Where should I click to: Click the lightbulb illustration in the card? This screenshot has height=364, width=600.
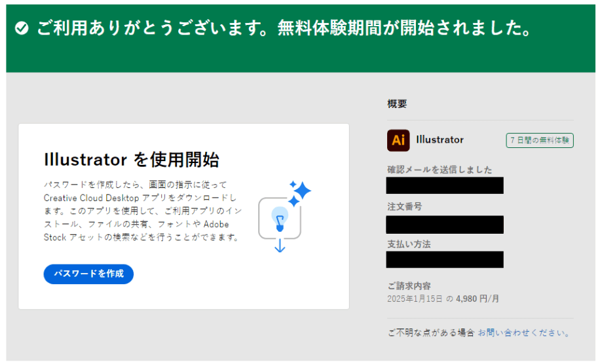(x=280, y=217)
